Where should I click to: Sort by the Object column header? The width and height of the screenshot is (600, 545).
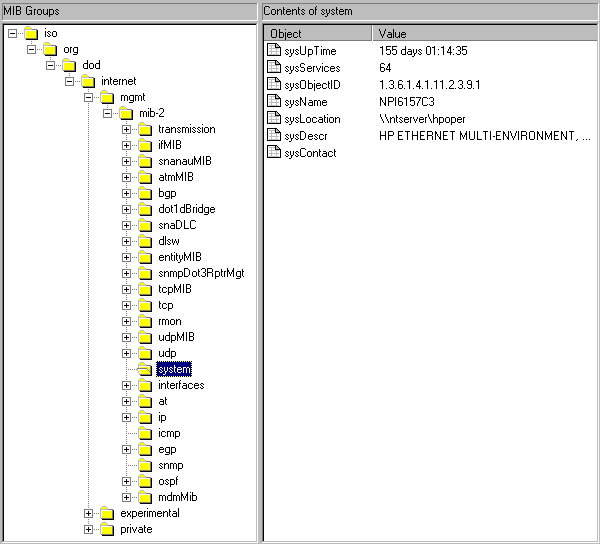pos(318,34)
